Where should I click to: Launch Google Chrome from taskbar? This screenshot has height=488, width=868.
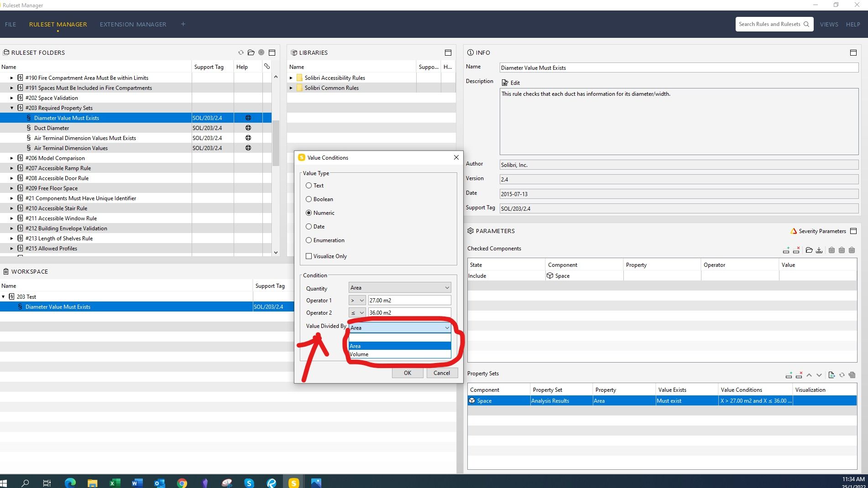[182, 483]
